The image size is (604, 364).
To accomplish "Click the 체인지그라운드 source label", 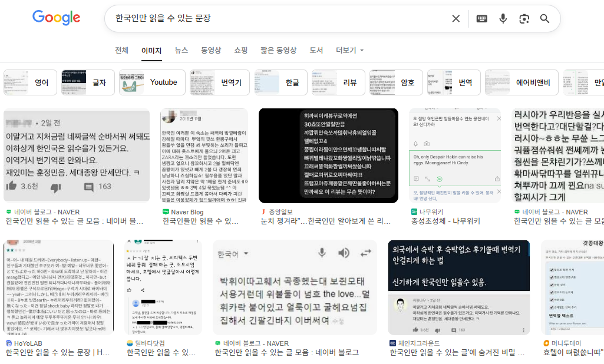I will tap(415, 343).
